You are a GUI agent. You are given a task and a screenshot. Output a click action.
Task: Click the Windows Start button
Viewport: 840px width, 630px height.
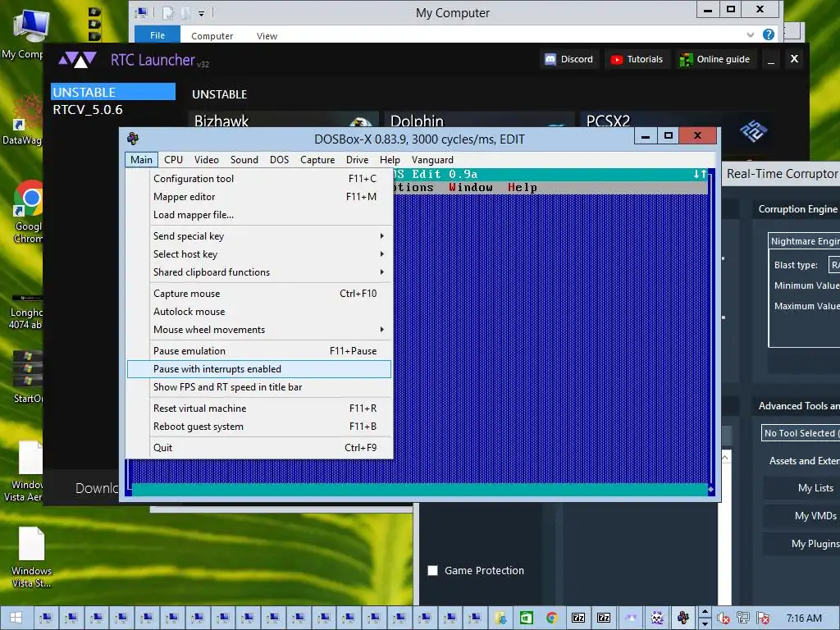tap(16, 619)
